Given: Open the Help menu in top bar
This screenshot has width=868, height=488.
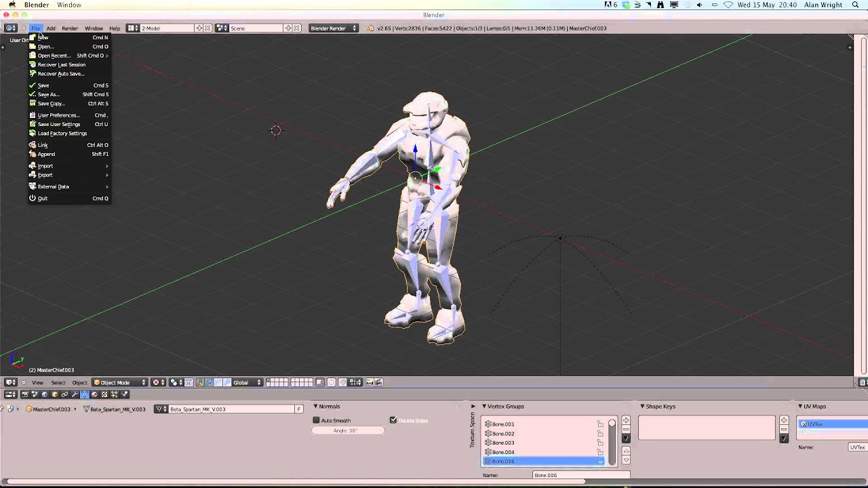Looking at the screenshot, I should coord(115,28).
